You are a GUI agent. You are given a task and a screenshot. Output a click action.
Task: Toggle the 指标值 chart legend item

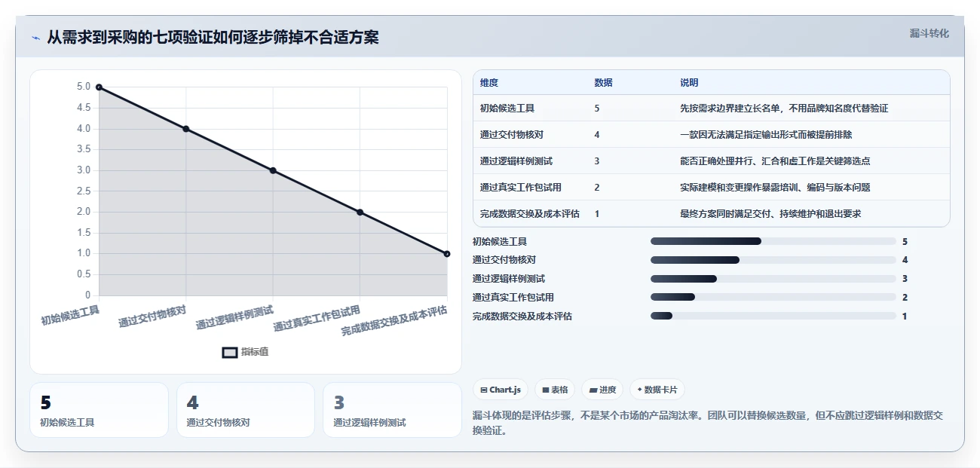click(x=246, y=352)
